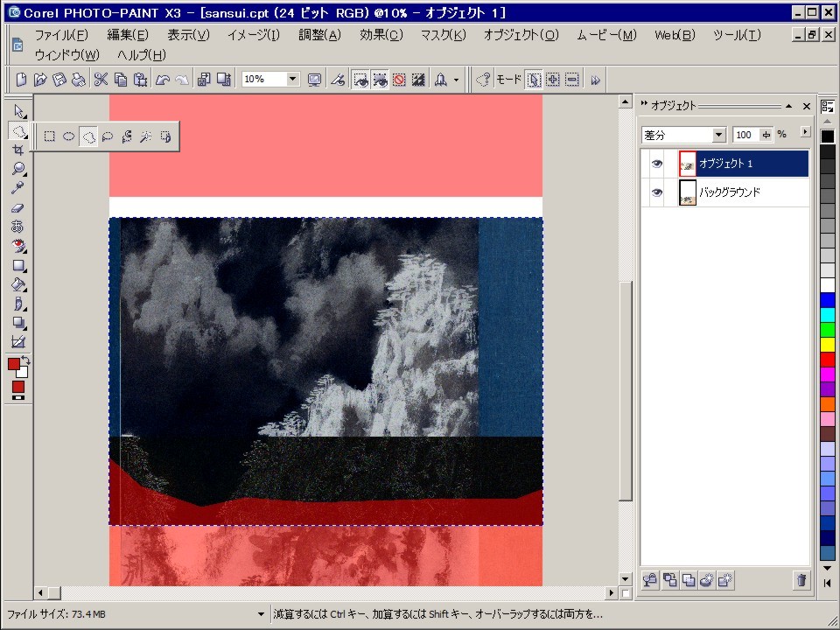This screenshot has width=840, height=630.
Task: Select the Zoom magnifier tool
Action: click(18, 169)
